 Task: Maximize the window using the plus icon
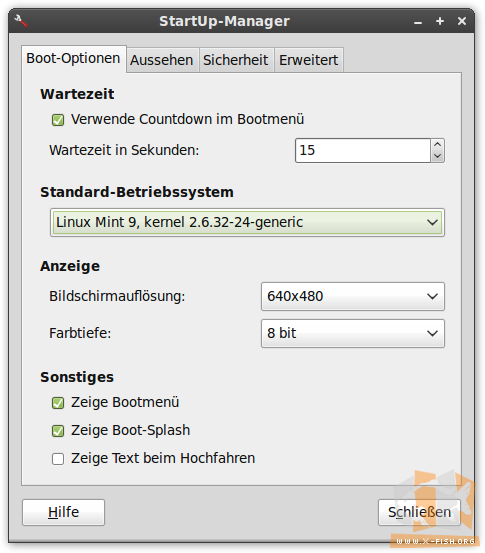click(440, 21)
